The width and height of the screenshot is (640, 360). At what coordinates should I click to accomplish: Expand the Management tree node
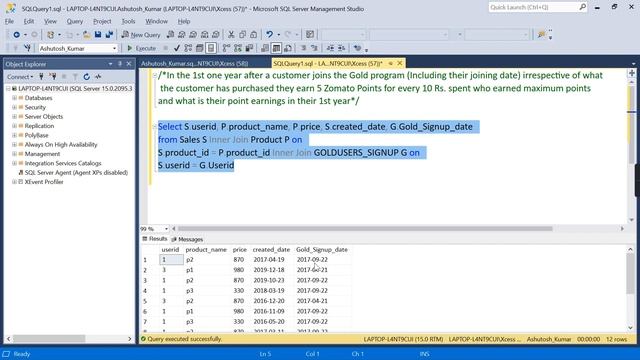click(x=14, y=154)
